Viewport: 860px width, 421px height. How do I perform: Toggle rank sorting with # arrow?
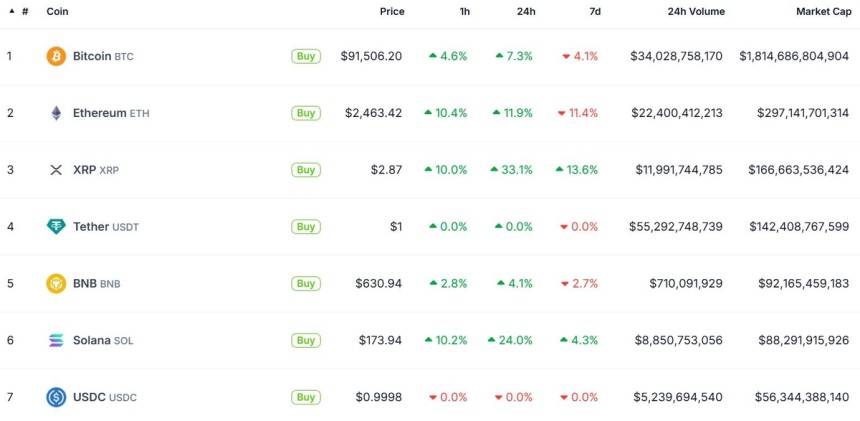pyautogui.click(x=19, y=12)
